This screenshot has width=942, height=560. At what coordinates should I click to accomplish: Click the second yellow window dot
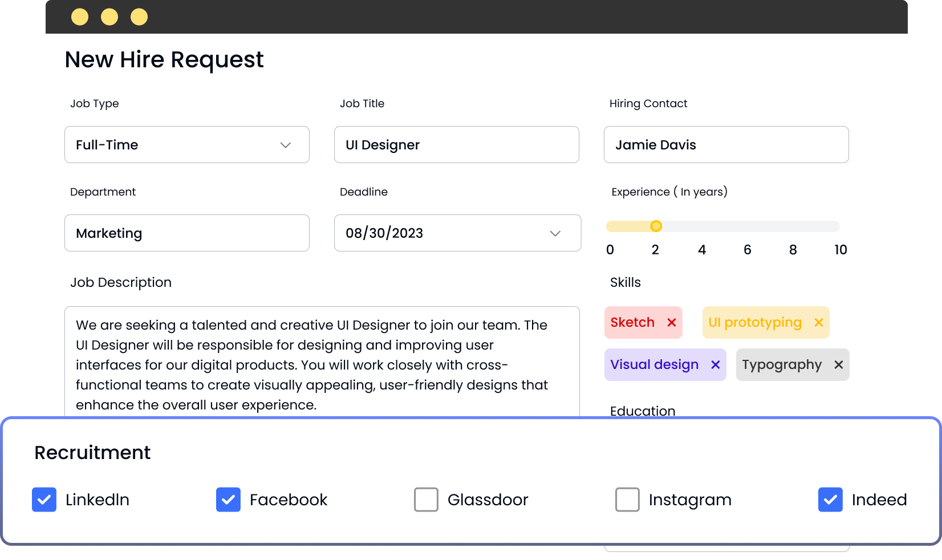(109, 17)
